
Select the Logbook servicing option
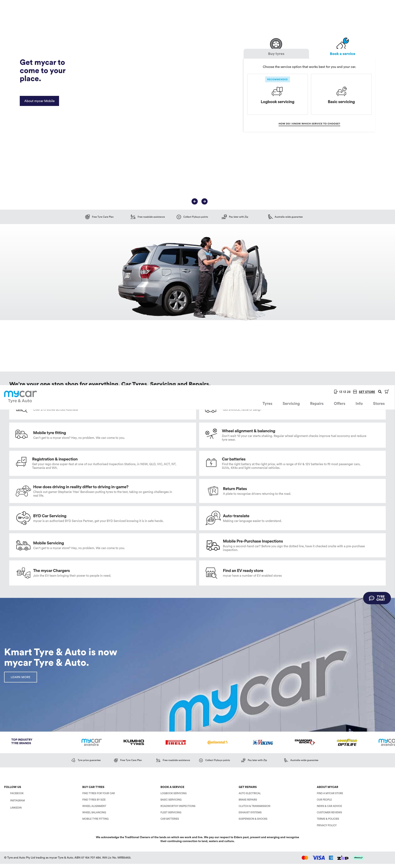277,94
